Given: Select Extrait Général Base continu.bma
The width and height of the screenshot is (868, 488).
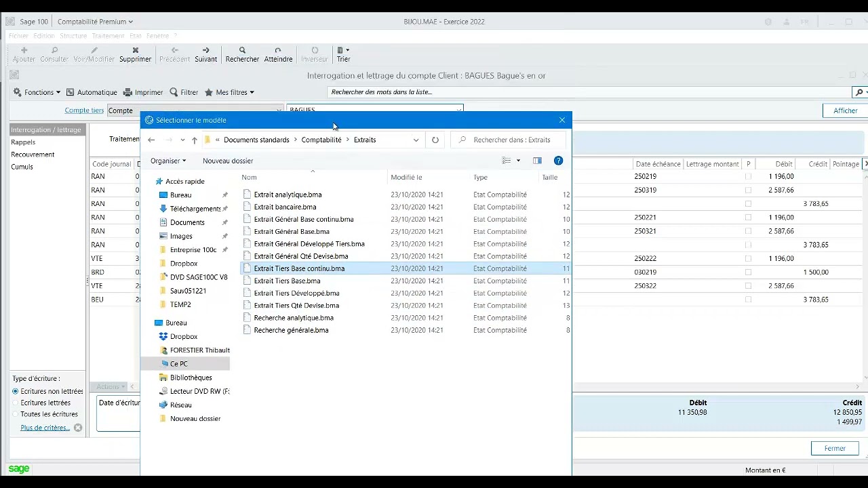Looking at the screenshot, I should 304,219.
